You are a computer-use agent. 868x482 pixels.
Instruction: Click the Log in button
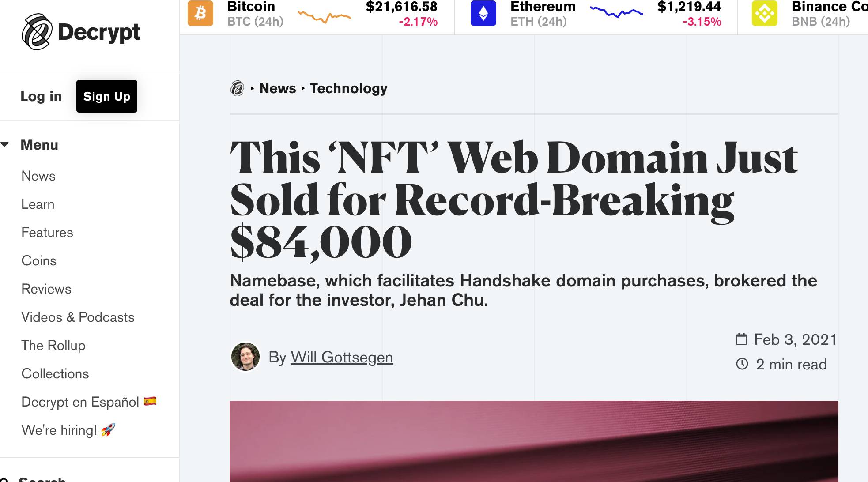(x=41, y=96)
